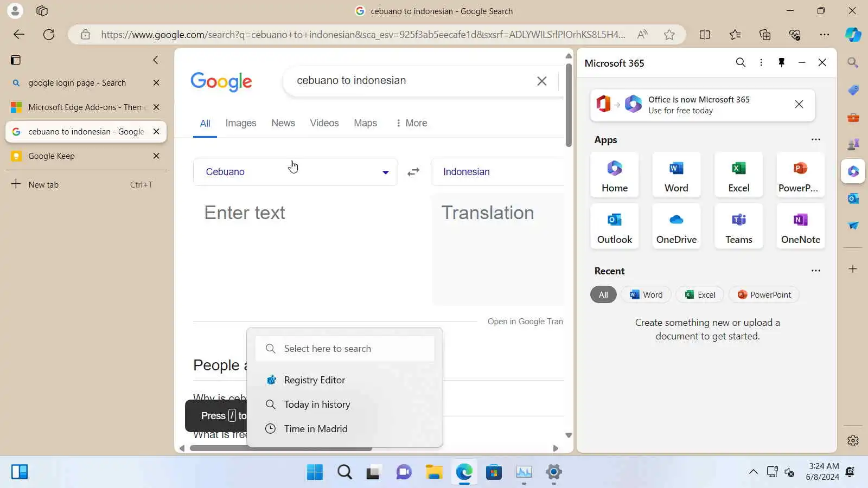Open the OneNote app tile
The width and height of the screenshot is (868, 488).
[800, 226]
